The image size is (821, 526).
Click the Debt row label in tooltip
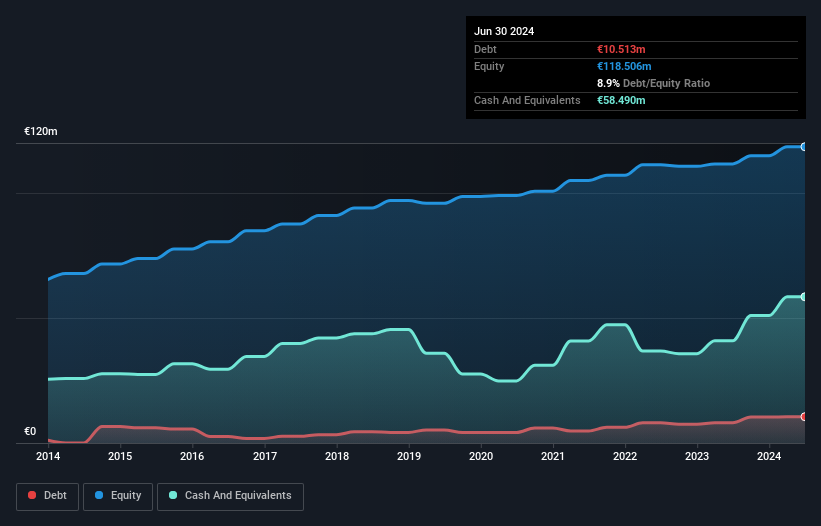click(x=485, y=49)
